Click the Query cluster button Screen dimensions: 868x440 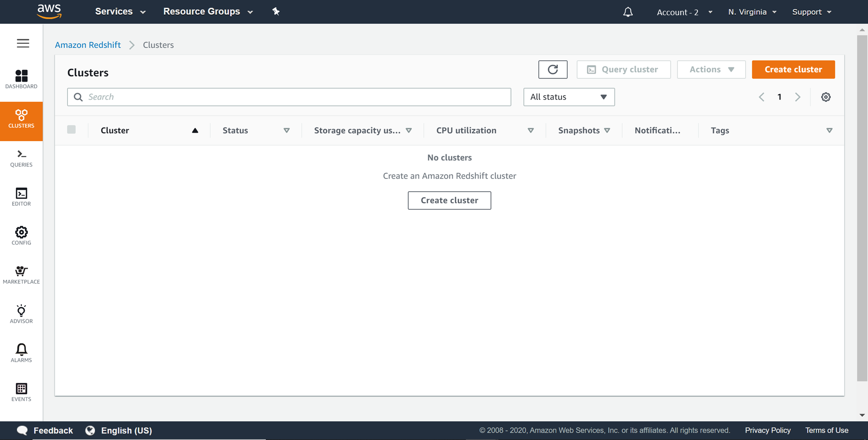624,69
